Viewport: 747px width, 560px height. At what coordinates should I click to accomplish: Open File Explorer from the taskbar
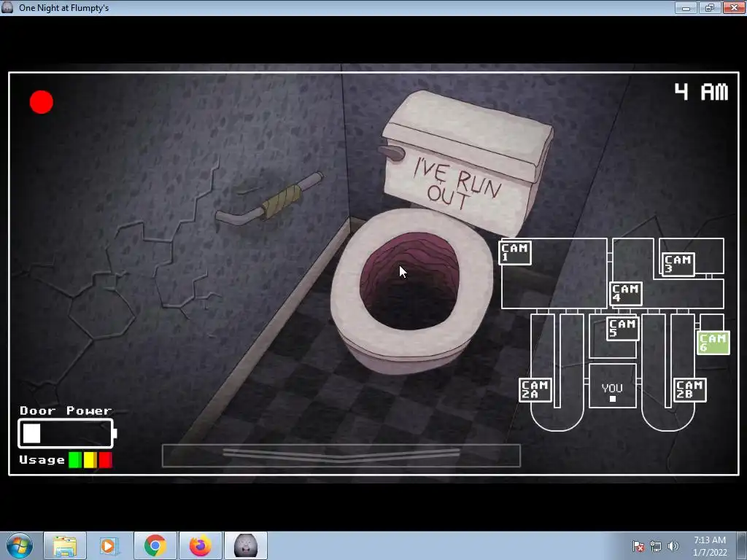[x=65, y=545]
